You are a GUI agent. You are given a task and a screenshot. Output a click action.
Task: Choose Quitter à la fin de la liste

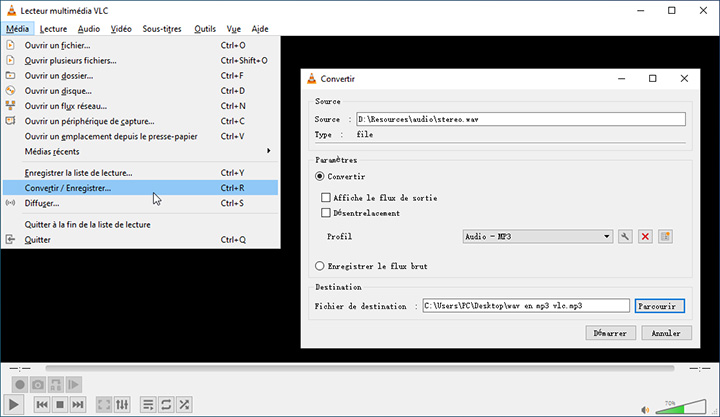140,224
